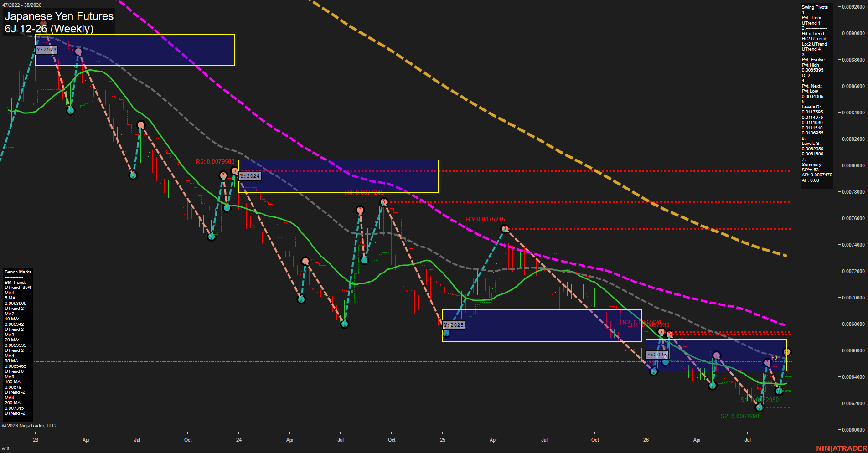Click resistance level '0.0106955' in Levels R
The height and width of the screenshot is (453, 868).
coord(812,133)
